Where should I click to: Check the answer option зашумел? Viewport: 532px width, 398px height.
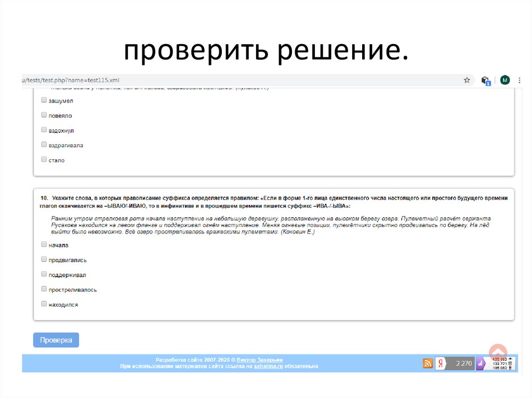coord(44,100)
